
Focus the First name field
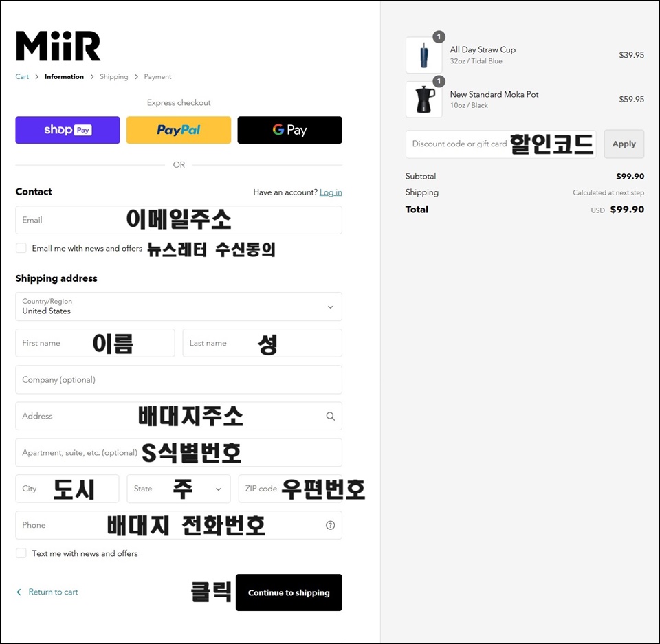tap(95, 343)
